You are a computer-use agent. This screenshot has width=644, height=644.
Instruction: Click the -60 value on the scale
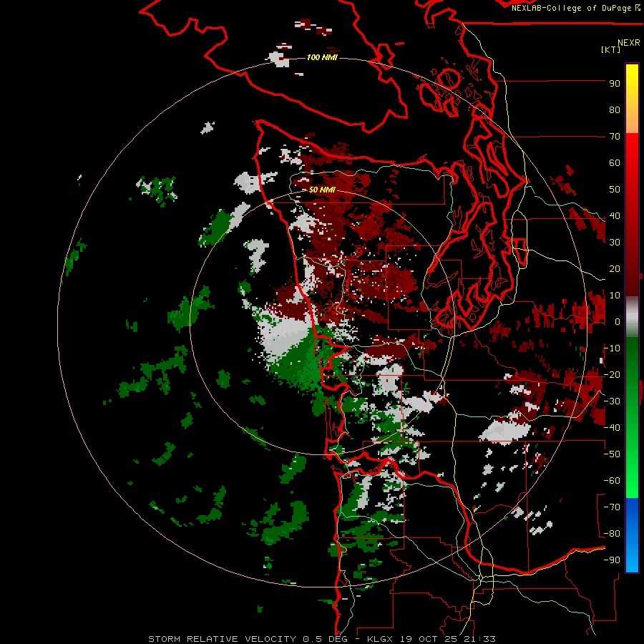pyautogui.click(x=612, y=481)
